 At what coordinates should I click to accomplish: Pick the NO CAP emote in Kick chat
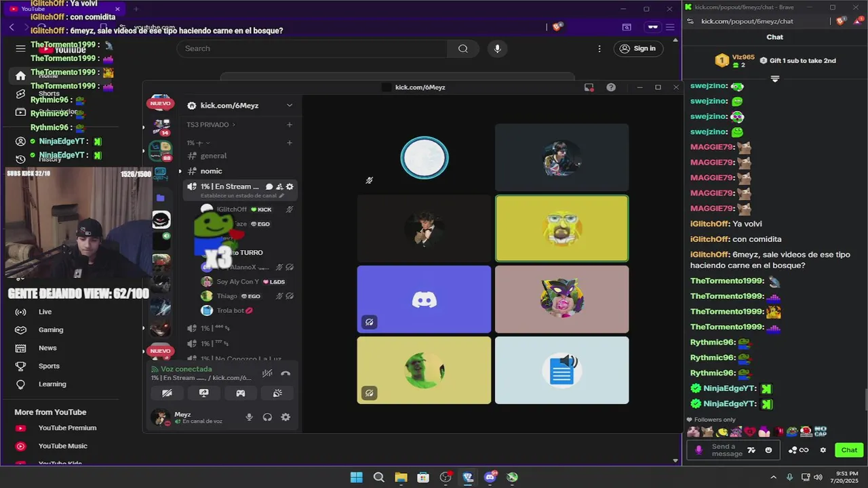click(821, 431)
